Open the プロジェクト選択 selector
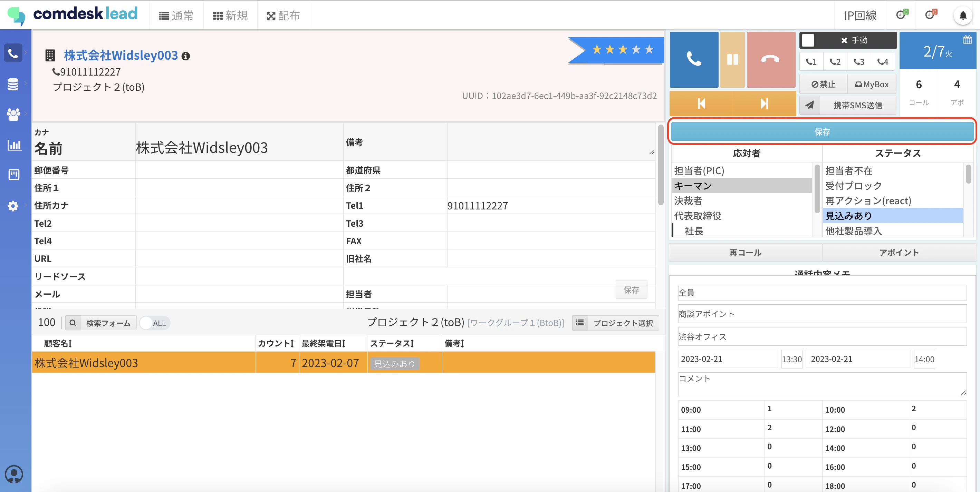This screenshot has width=980, height=492. 616,323
